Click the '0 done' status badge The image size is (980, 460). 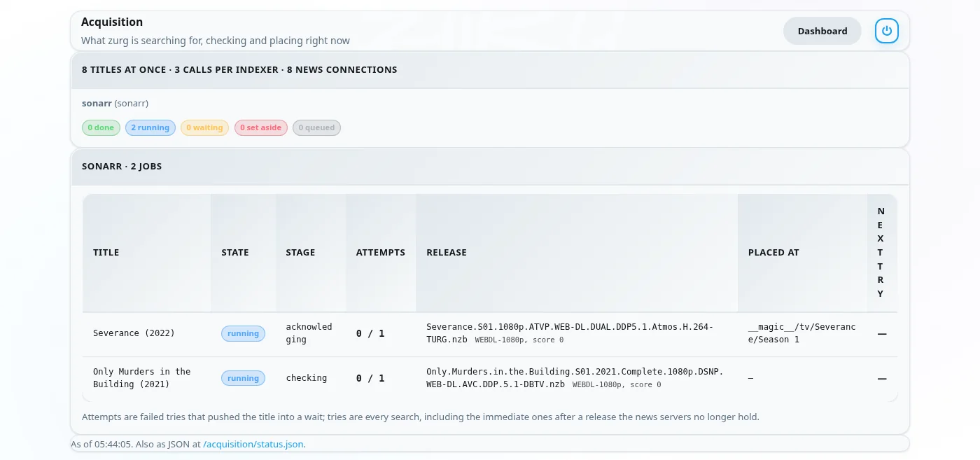(101, 128)
